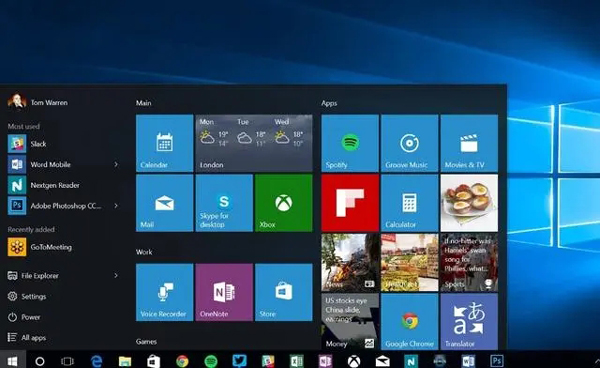Open the purple OneNote tile
This screenshot has width=600, height=368.
click(224, 292)
